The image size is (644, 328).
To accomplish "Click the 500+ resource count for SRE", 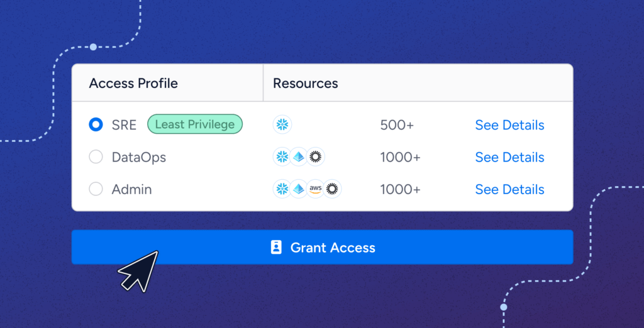I will 397,125.
